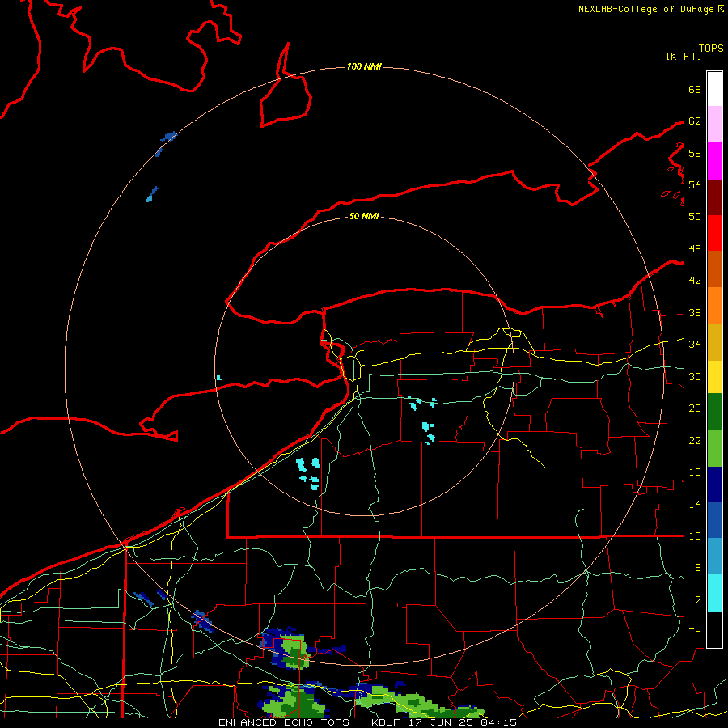
Task: Select the 26 legend value
Action: point(695,408)
